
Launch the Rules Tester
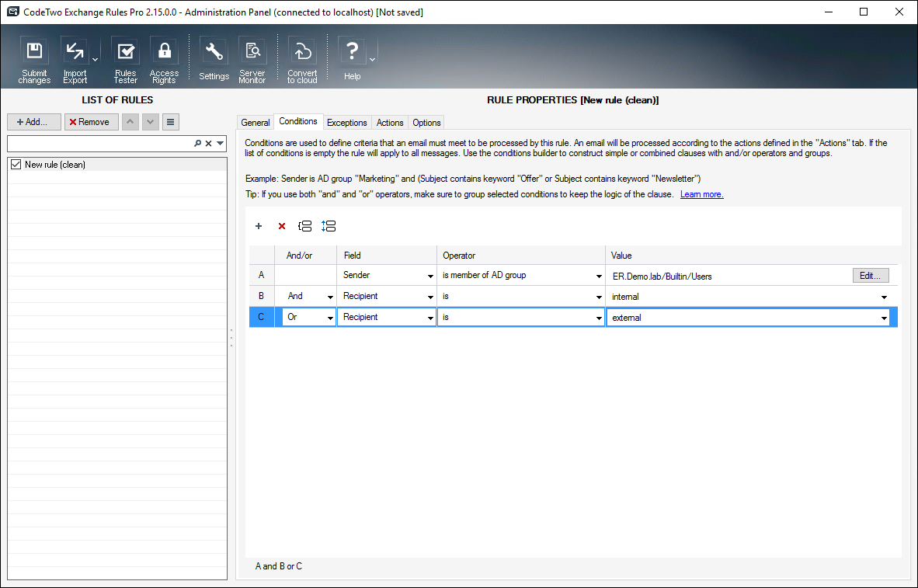[125, 60]
